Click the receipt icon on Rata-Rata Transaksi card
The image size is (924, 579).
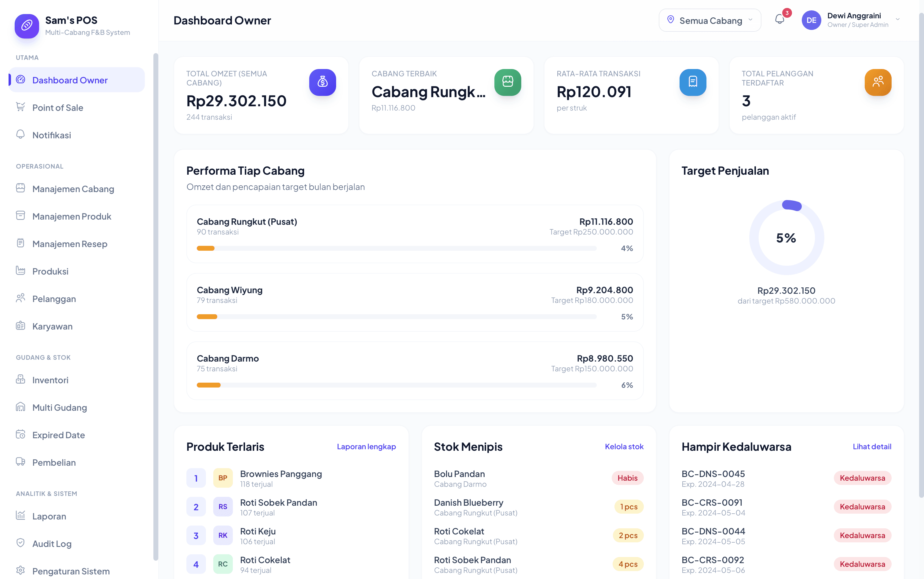(693, 82)
